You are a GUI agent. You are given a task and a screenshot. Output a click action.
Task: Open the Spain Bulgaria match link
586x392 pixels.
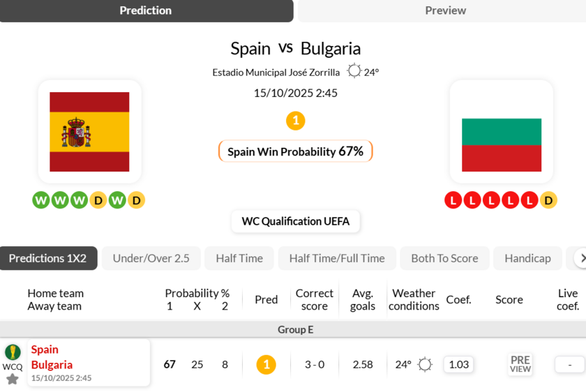click(x=52, y=357)
